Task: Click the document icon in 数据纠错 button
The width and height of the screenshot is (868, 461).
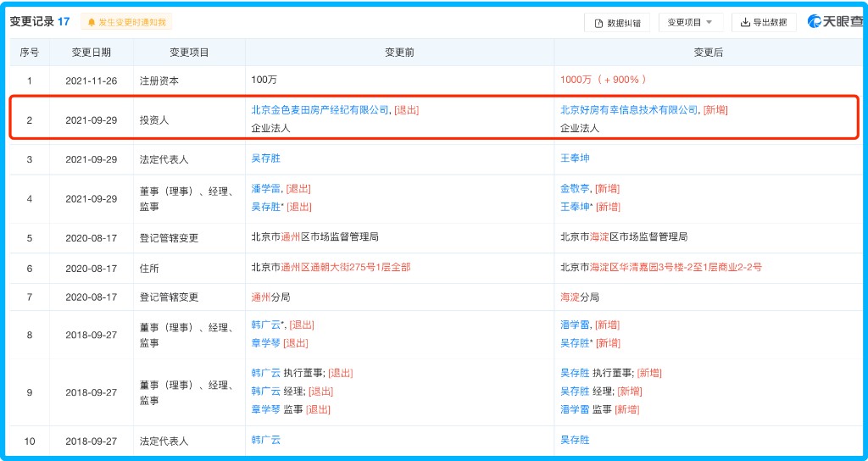Action: click(598, 23)
